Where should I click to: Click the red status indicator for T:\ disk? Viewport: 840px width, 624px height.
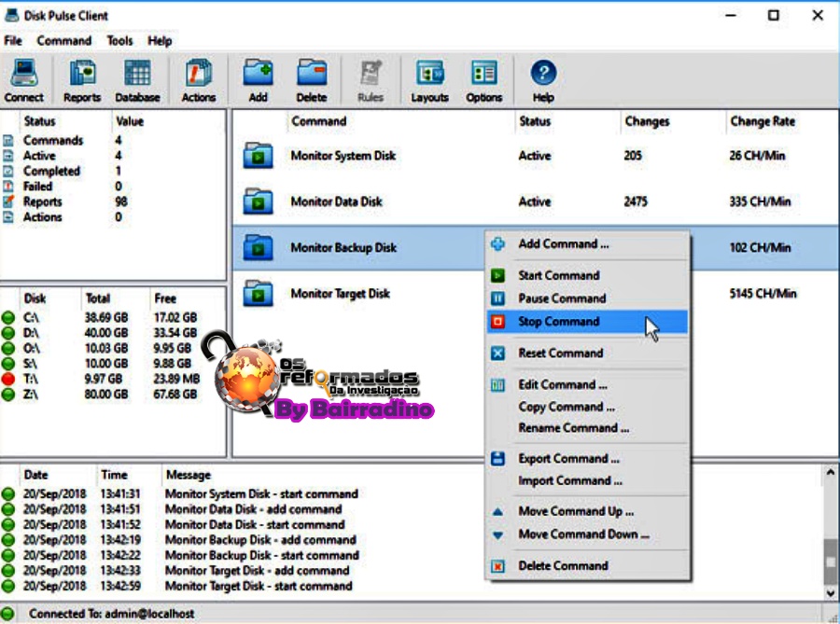pos(8,379)
